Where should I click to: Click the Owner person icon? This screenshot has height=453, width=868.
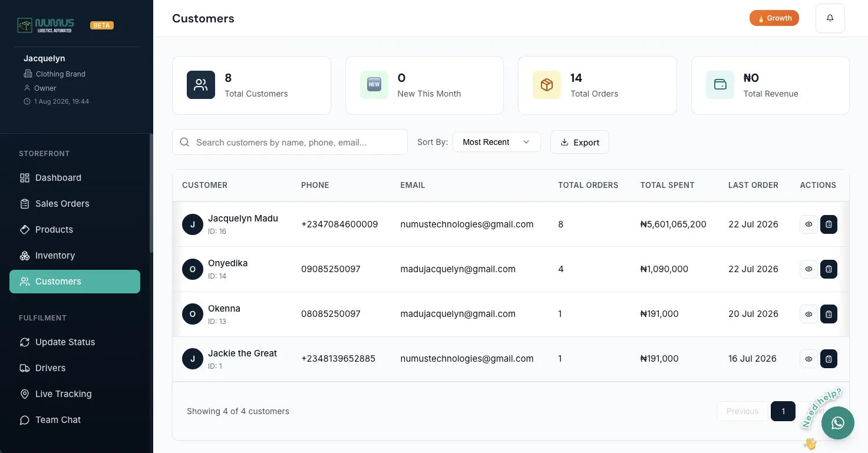27,88
